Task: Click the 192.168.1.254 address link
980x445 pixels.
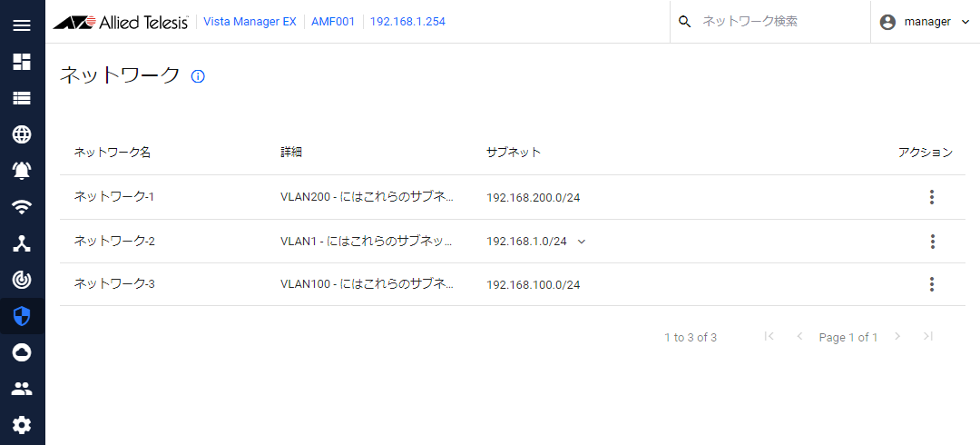Action: [x=407, y=22]
